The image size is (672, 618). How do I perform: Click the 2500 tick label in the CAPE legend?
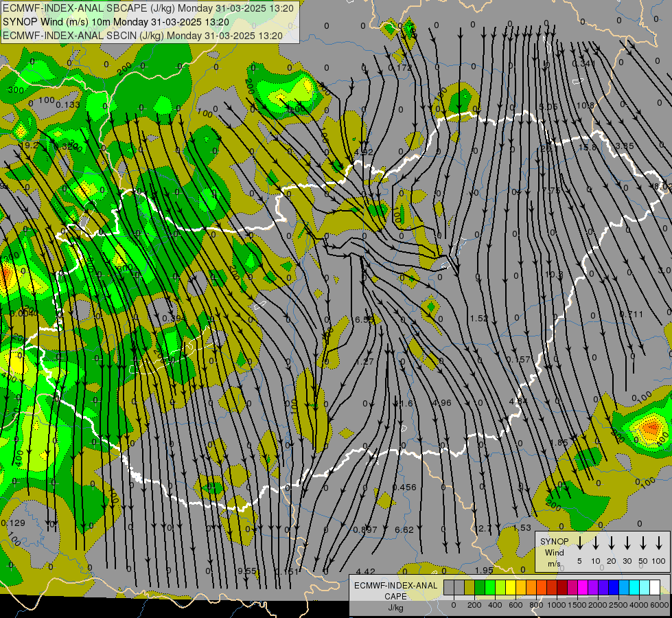618,605
